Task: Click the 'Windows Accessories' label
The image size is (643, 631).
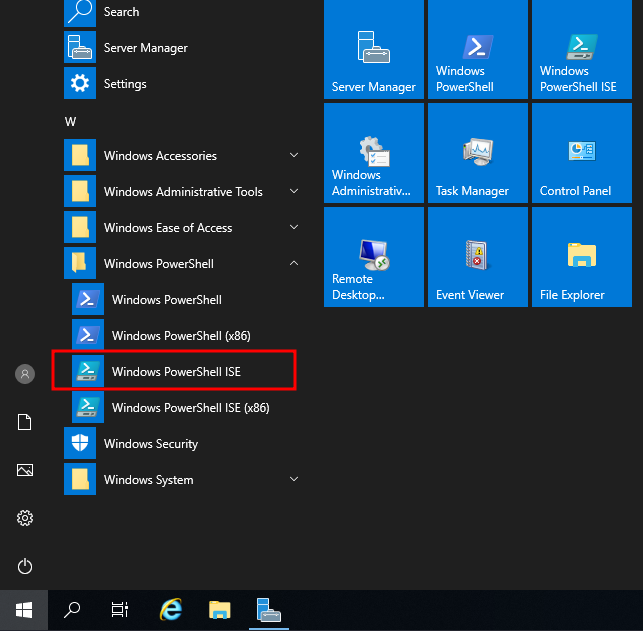Action: pyautogui.click(x=160, y=156)
